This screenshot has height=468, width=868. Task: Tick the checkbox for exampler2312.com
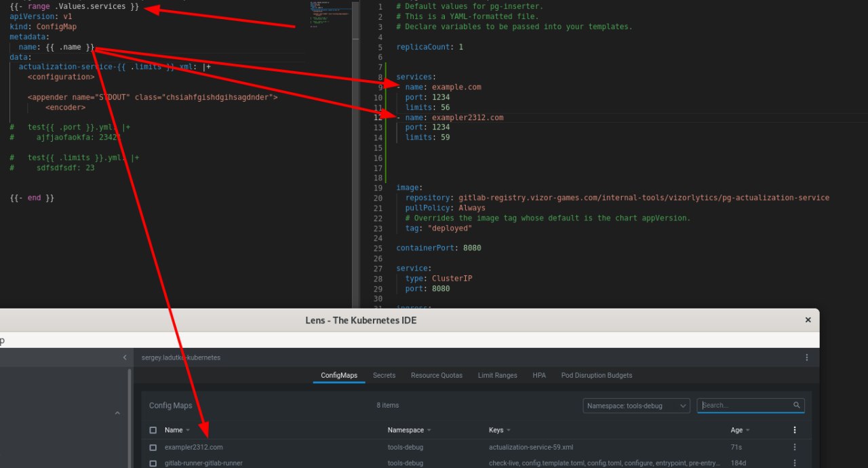pyautogui.click(x=153, y=448)
